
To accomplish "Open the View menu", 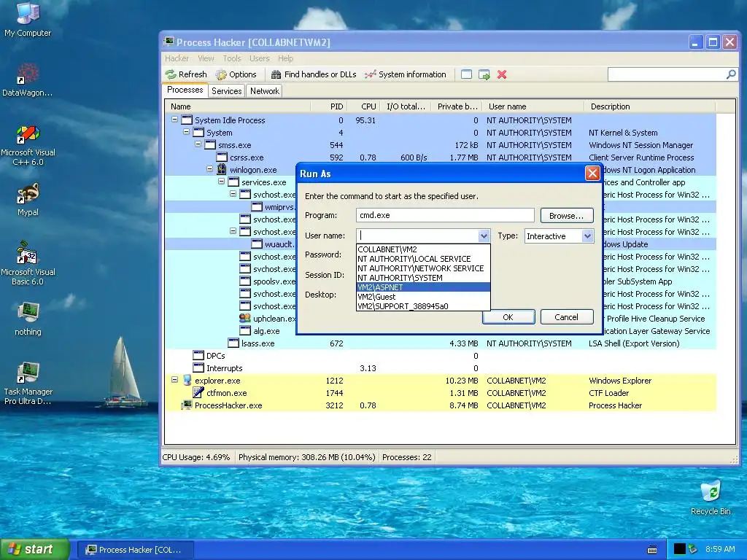I will (206, 58).
